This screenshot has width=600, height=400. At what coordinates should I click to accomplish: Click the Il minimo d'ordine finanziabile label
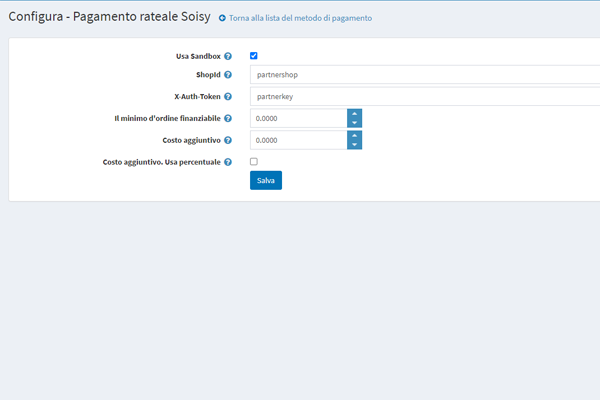pyautogui.click(x=168, y=118)
